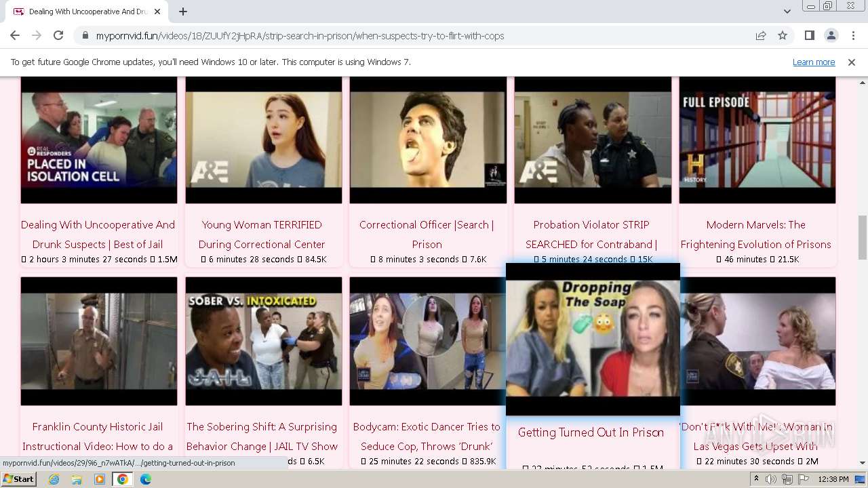Click the forward navigation arrow
Viewport: 868px width, 488px height.
(37, 35)
